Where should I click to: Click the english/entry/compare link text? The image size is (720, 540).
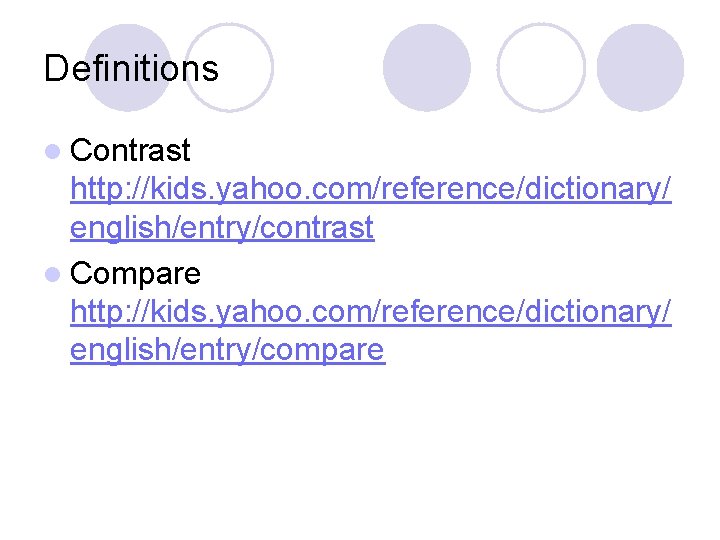pyautogui.click(x=227, y=350)
